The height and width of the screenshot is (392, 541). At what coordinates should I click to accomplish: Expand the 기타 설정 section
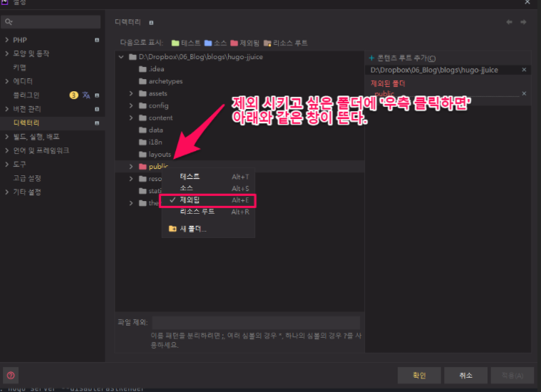[7, 192]
